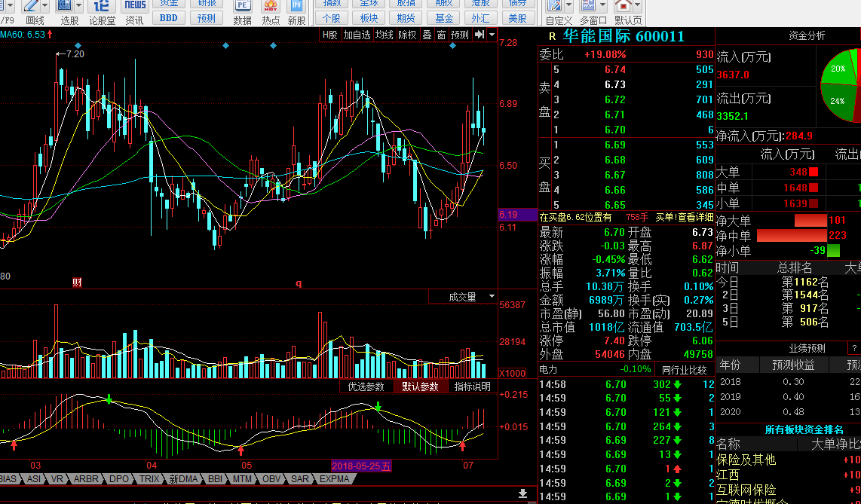Click the jump-to-end arrow in chart toolbar
Image resolution: width=861 pixels, height=504 pixels.
[480, 35]
